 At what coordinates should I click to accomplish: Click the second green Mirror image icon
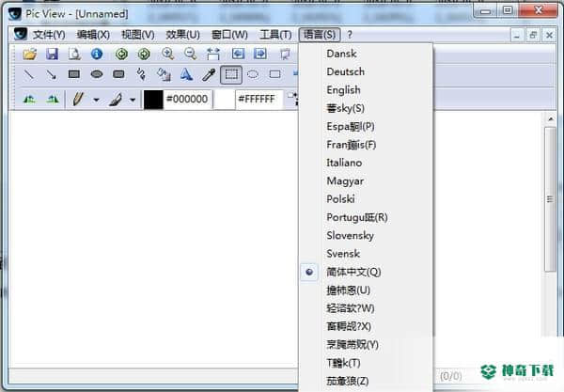[x=53, y=99]
